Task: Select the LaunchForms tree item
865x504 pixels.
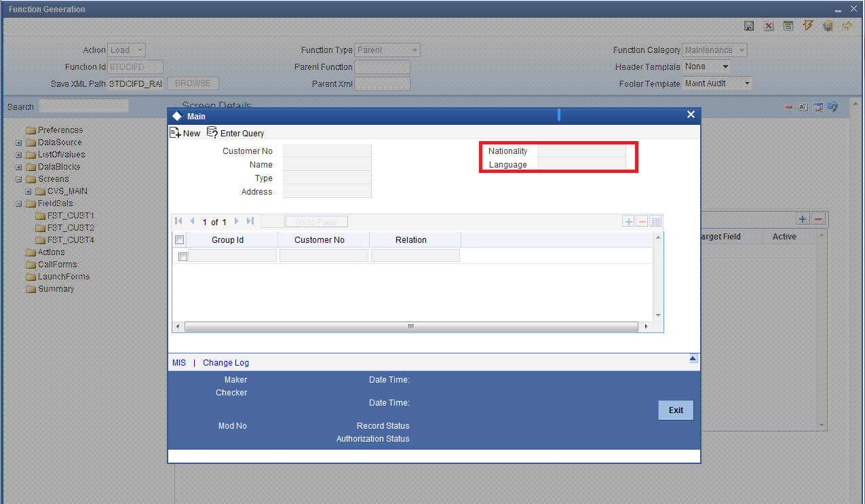Action: click(64, 277)
